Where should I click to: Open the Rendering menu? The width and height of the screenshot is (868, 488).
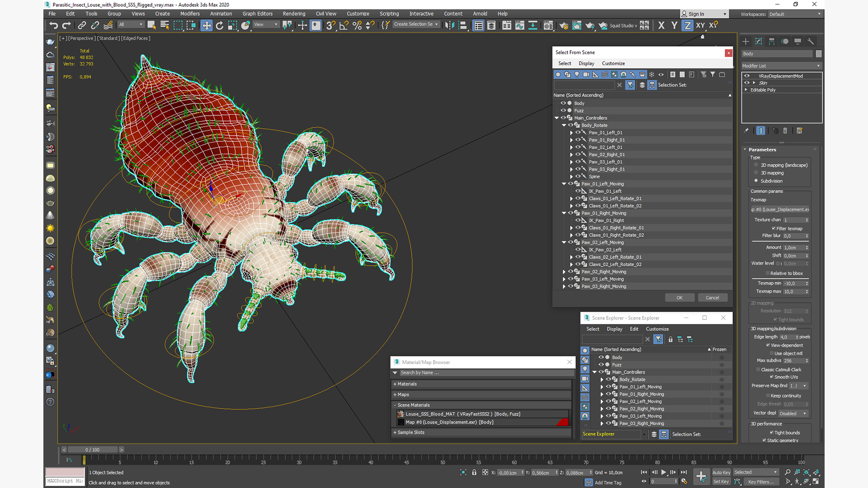point(294,14)
